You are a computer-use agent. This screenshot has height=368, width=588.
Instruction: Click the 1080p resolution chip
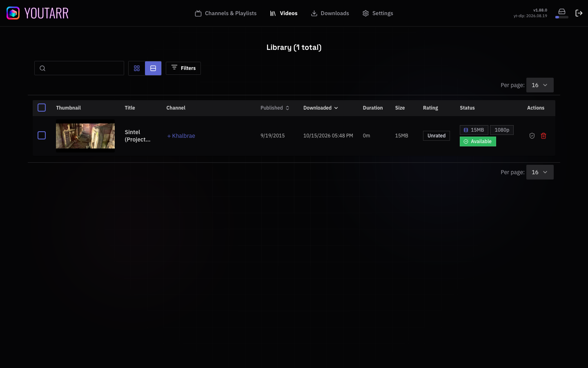pyautogui.click(x=502, y=130)
